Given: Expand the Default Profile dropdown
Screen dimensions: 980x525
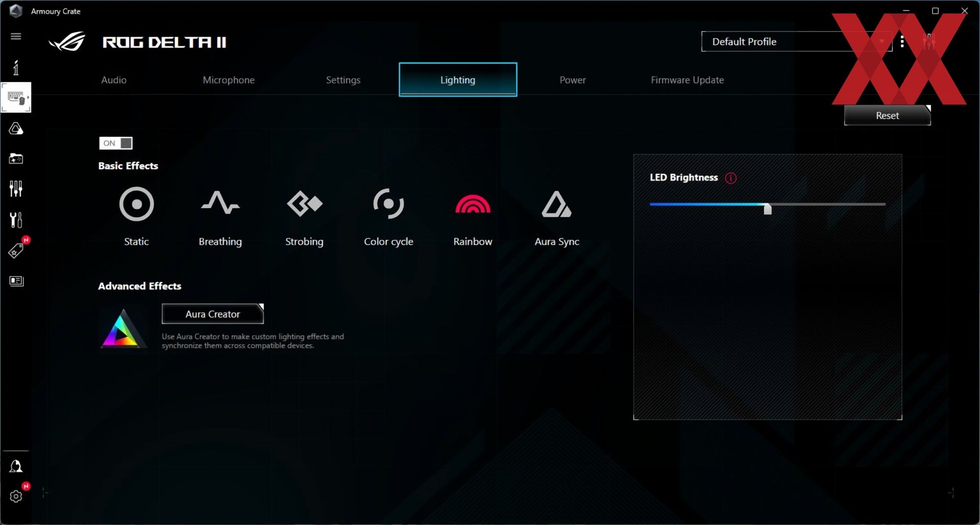Looking at the screenshot, I should (797, 41).
